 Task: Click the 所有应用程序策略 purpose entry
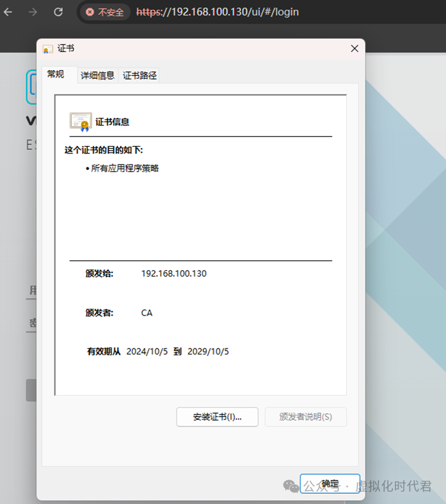point(125,169)
